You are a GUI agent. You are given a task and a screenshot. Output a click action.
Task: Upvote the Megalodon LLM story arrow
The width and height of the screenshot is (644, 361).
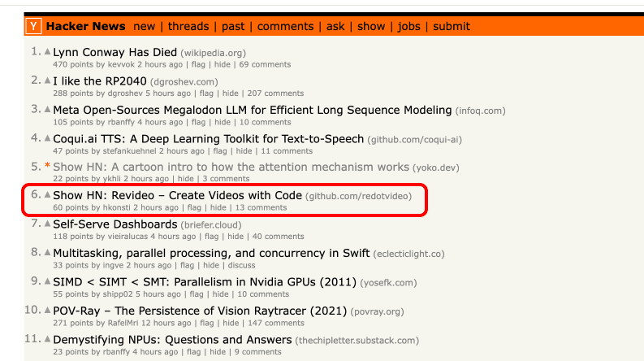[48, 109]
